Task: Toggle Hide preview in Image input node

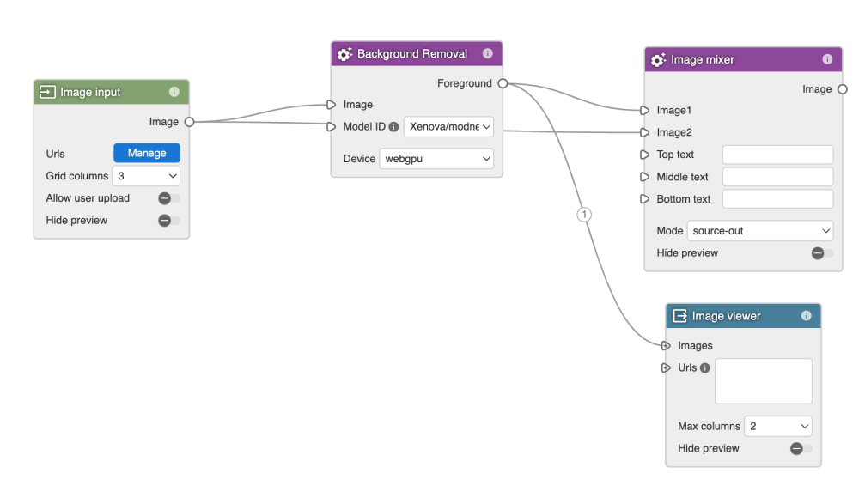Action: click(168, 221)
